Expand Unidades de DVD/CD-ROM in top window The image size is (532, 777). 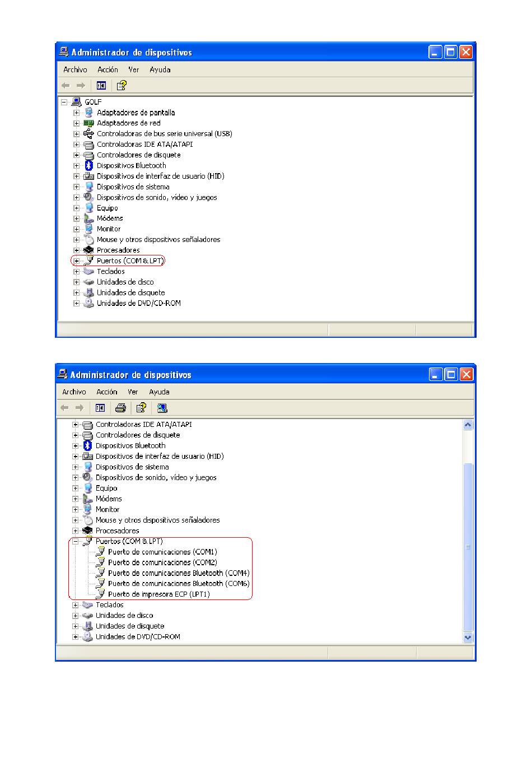[77, 304]
